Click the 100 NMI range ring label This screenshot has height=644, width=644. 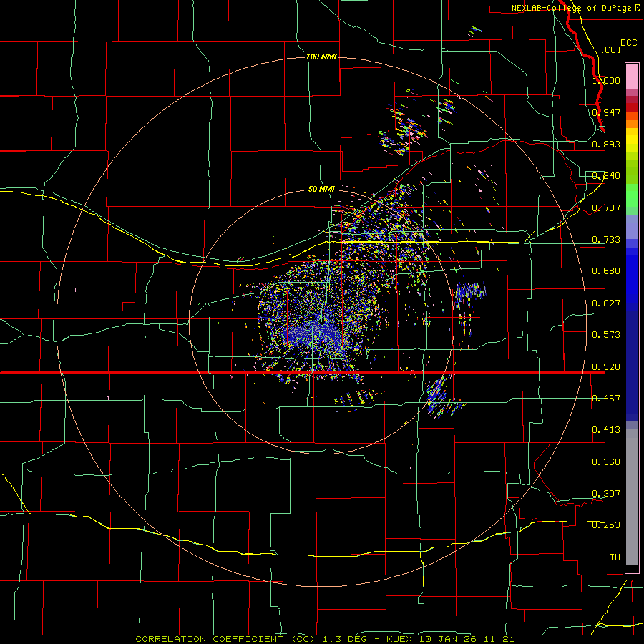click(321, 57)
